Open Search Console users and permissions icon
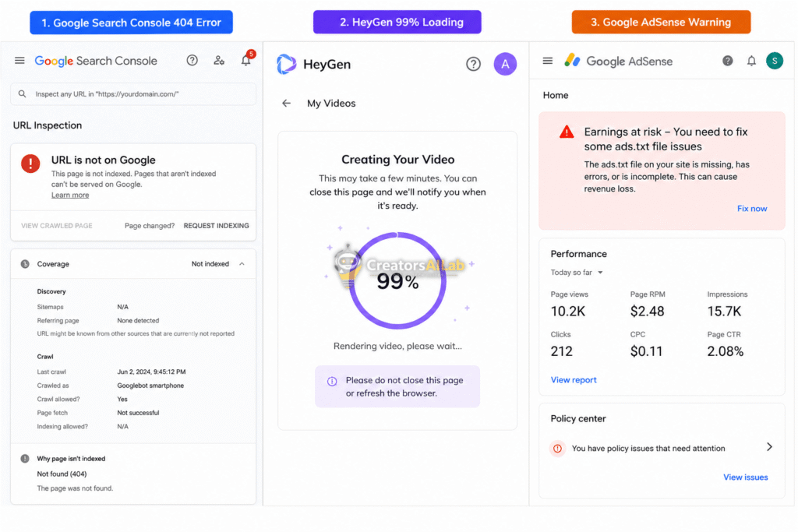This screenshot has height=532, width=798. [219, 61]
